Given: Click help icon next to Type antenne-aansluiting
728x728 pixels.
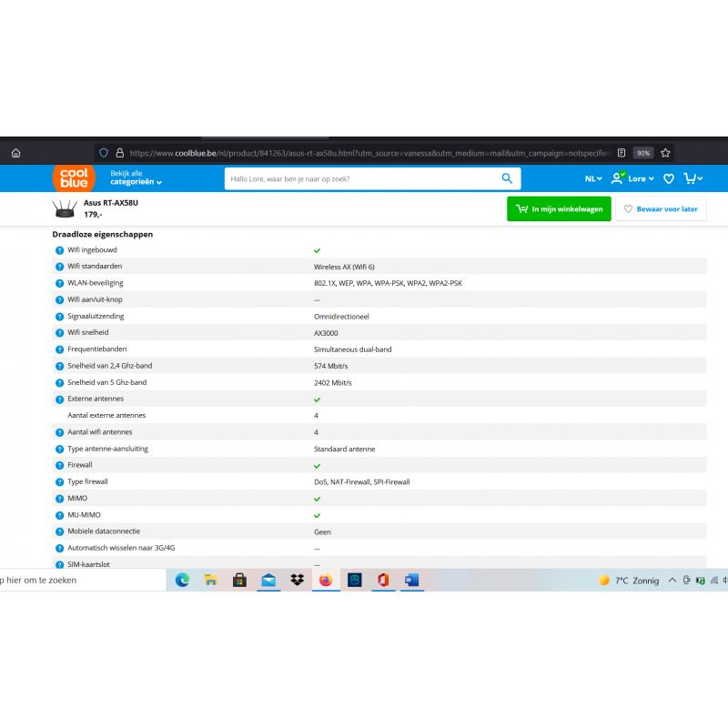Looking at the screenshot, I should click(x=59, y=450).
